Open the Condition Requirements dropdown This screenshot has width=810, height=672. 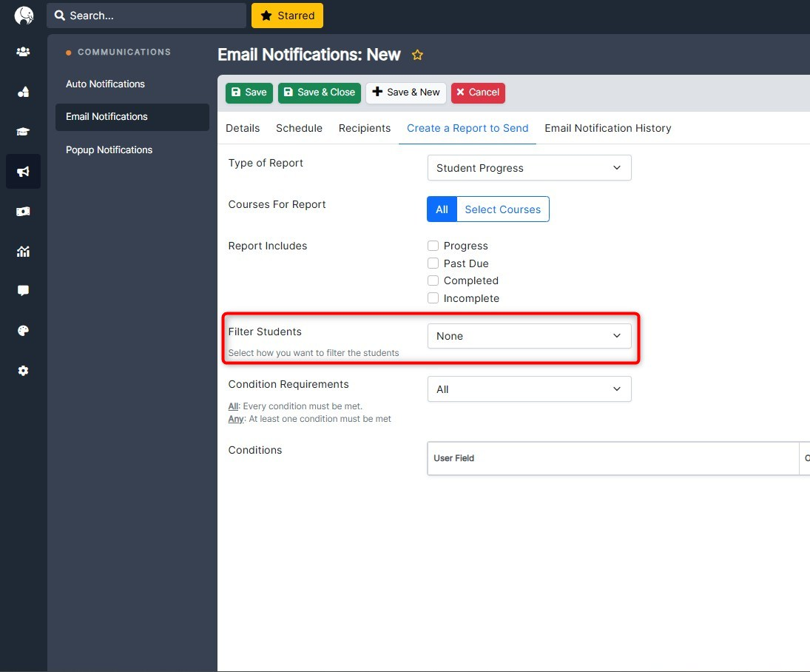529,389
